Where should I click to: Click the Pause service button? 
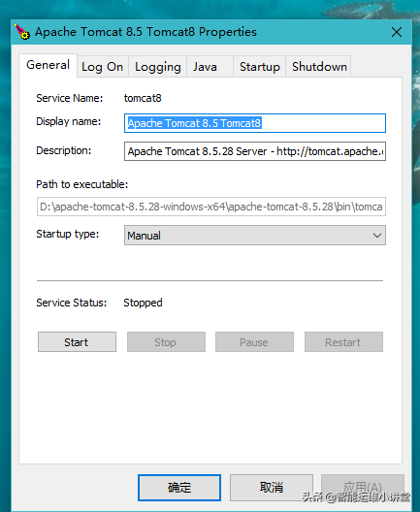(254, 342)
